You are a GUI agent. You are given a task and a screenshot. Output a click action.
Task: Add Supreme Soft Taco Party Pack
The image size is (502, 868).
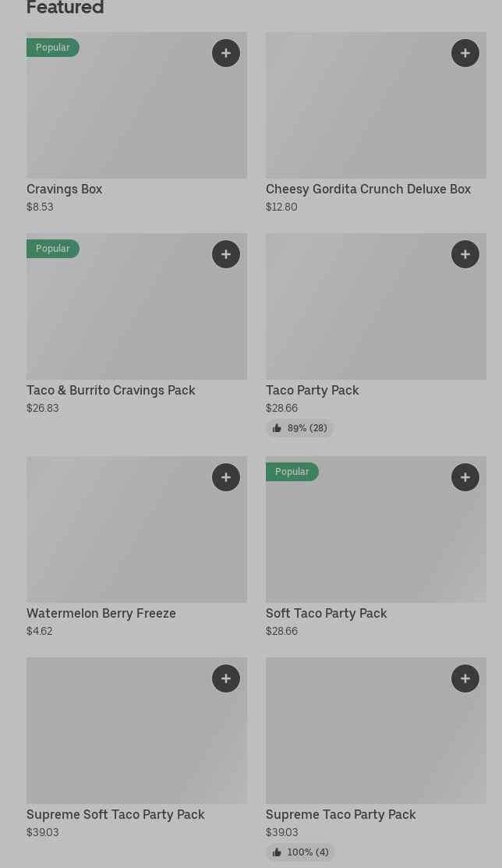[x=226, y=678]
